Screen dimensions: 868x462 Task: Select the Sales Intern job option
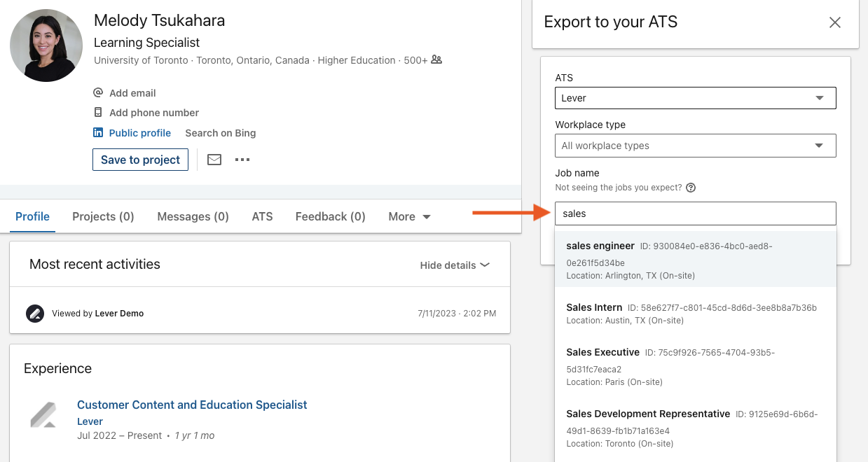(x=696, y=314)
